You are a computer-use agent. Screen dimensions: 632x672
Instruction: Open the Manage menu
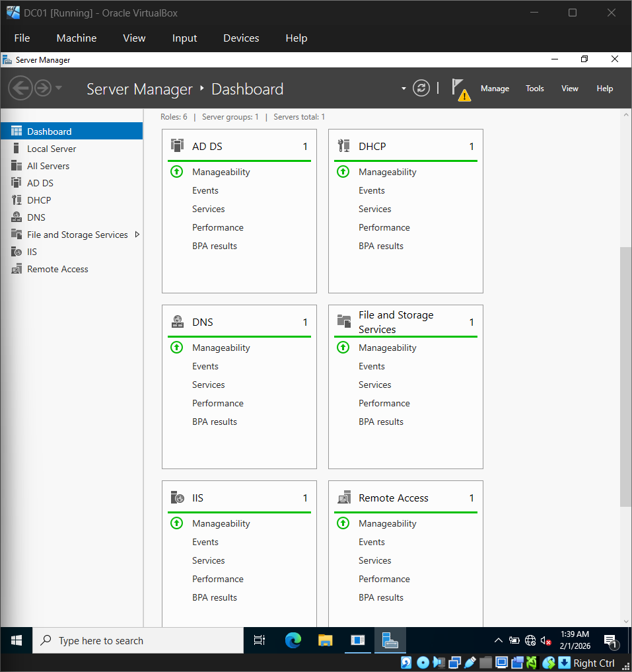[495, 89]
